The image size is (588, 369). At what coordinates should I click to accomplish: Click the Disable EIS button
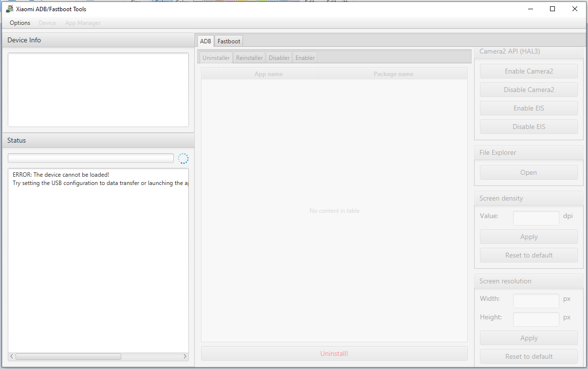coord(529,127)
